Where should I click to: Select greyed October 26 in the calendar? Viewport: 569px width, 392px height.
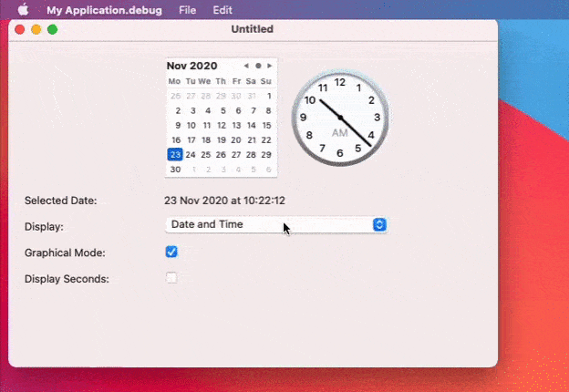pyautogui.click(x=176, y=96)
